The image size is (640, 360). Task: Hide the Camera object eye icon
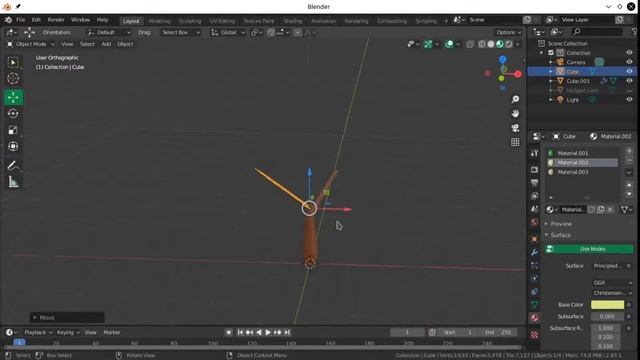click(629, 62)
